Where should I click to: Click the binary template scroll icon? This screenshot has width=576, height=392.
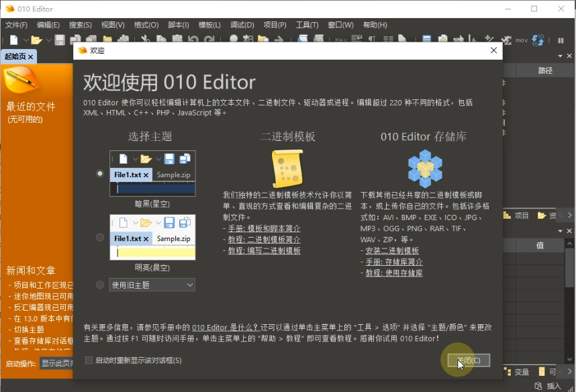287,168
